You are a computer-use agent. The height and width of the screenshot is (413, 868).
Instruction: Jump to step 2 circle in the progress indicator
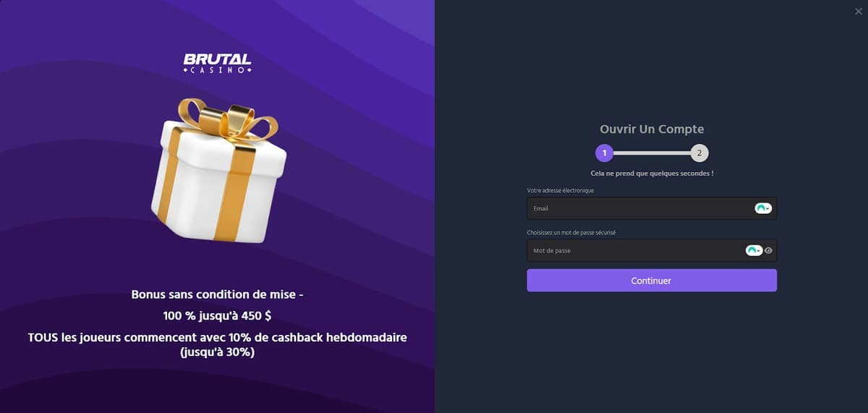[x=699, y=153]
